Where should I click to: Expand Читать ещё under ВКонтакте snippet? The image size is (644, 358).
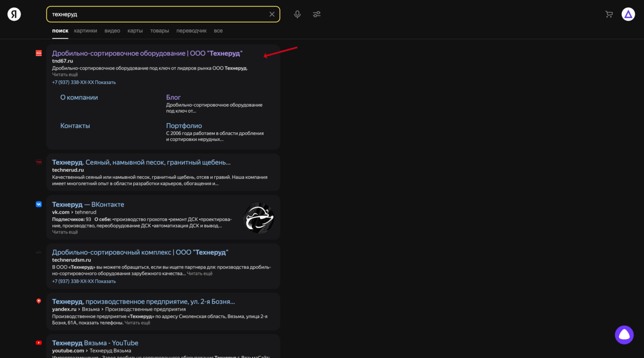pos(65,232)
